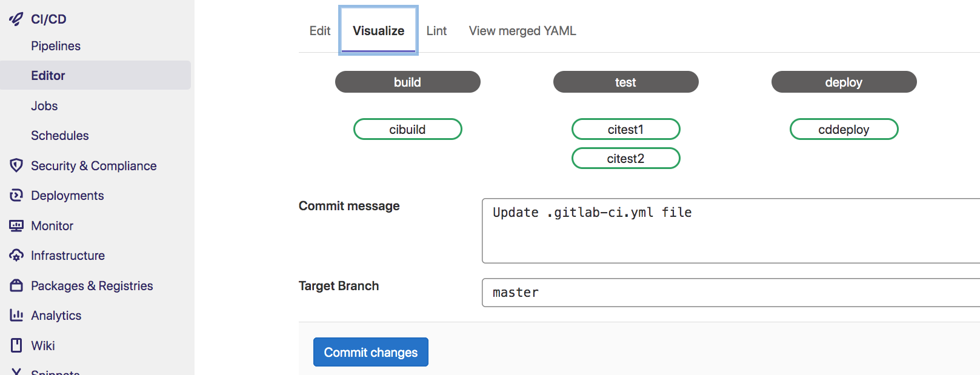Viewport: 980px width, 375px height.
Task: Open Pipelines in the sidebar
Action: tap(56, 46)
